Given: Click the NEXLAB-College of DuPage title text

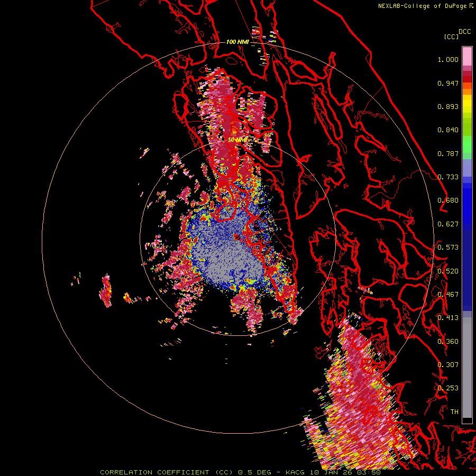Looking at the screenshot, I should (x=422, y=6).
